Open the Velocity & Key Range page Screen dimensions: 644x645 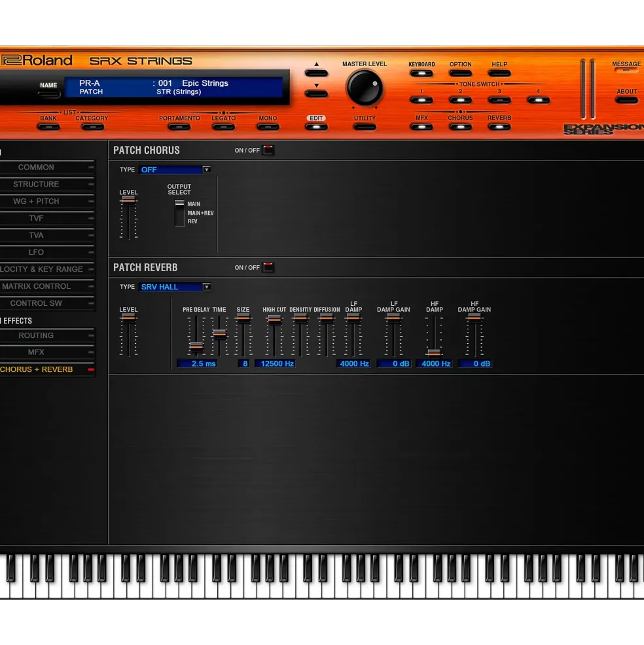pos(47,269)
